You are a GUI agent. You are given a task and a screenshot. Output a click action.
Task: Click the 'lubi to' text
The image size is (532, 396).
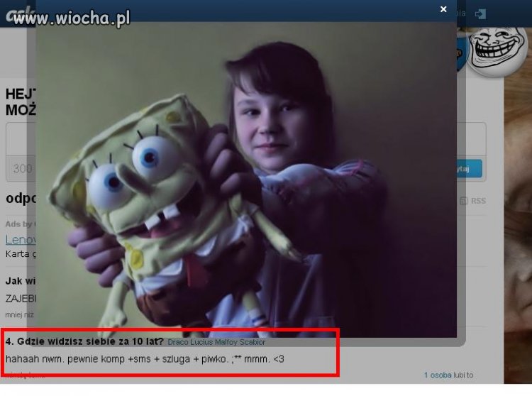point(463,375)
